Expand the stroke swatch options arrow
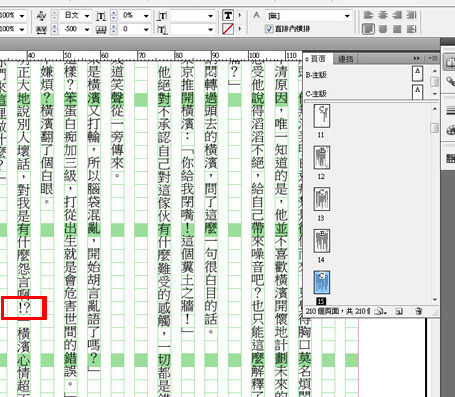Image resolution: width=455 pixels, height=397 pixels. (x=240, y=29)
